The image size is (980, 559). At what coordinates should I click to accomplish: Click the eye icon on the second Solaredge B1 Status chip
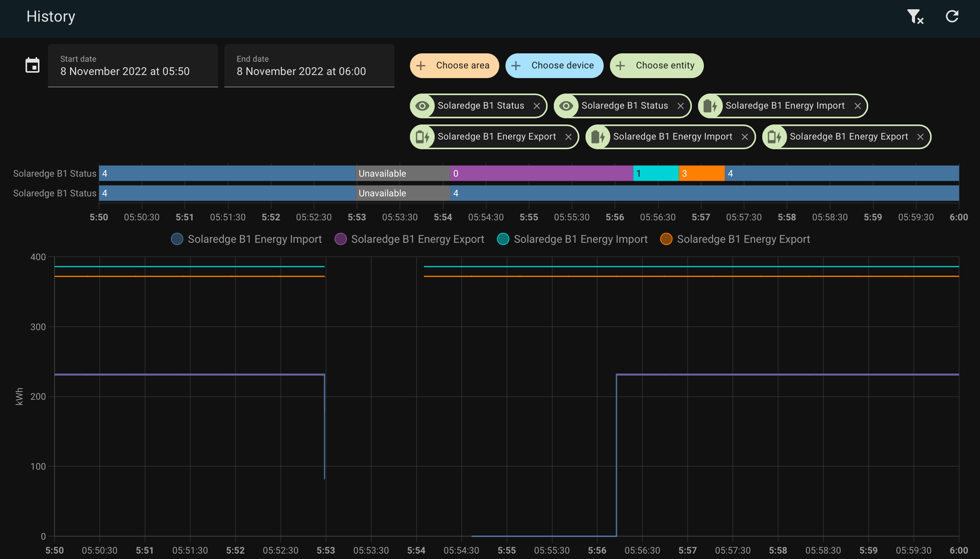pyautogui.click(x=567, y=106)
